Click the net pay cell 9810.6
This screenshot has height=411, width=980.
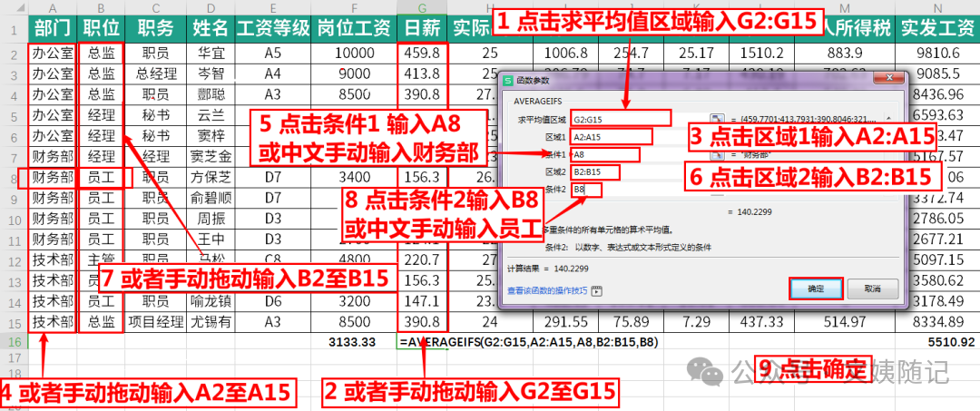[x=936, y=52]
